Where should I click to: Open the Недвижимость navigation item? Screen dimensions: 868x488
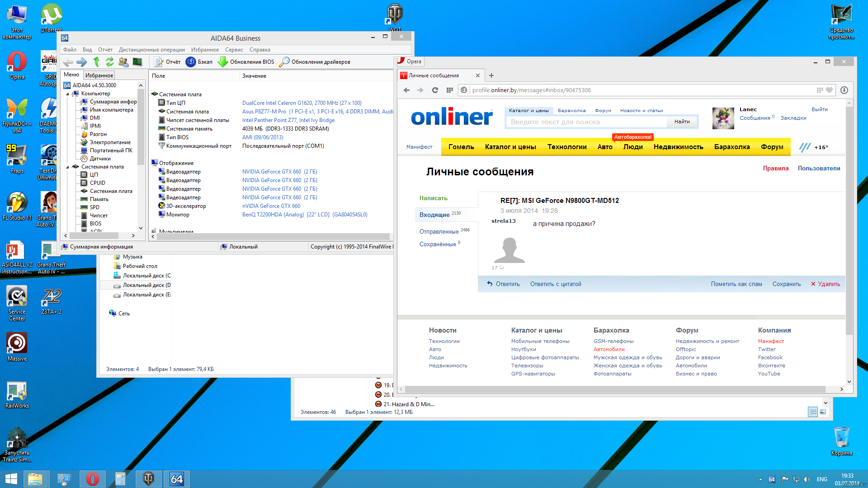(x=678, y=147)
